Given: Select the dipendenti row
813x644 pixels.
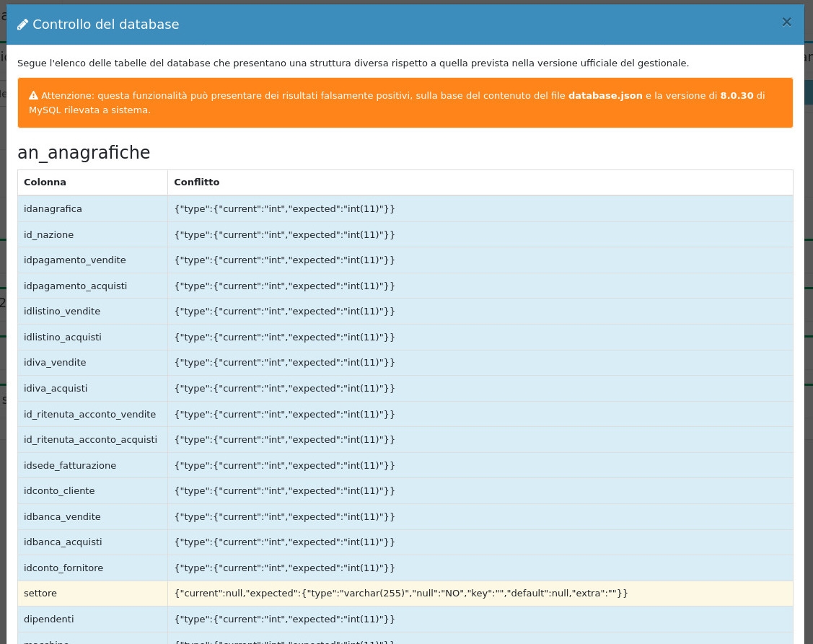Looking at the screenshot, I should pyautogui.click(x=48, y=619).
